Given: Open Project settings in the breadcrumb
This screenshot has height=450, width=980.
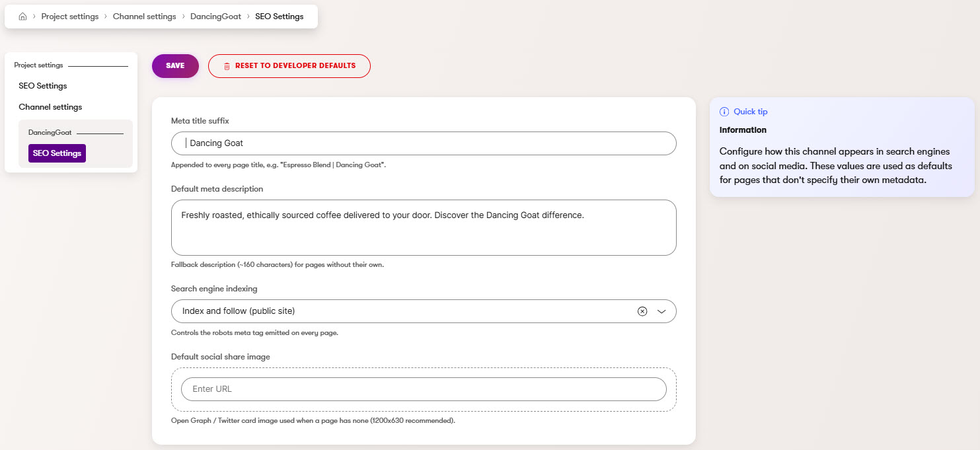Looking at the screenshot, I should 69,17.
